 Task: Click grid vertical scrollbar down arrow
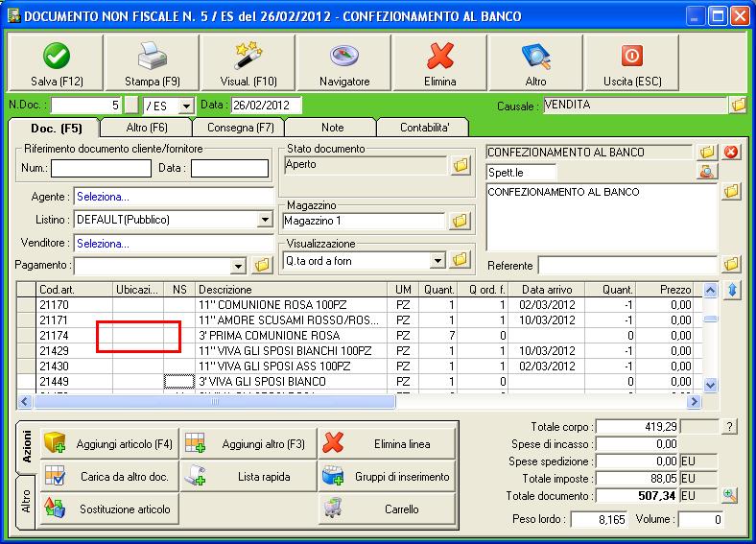[x=710, y=385]
